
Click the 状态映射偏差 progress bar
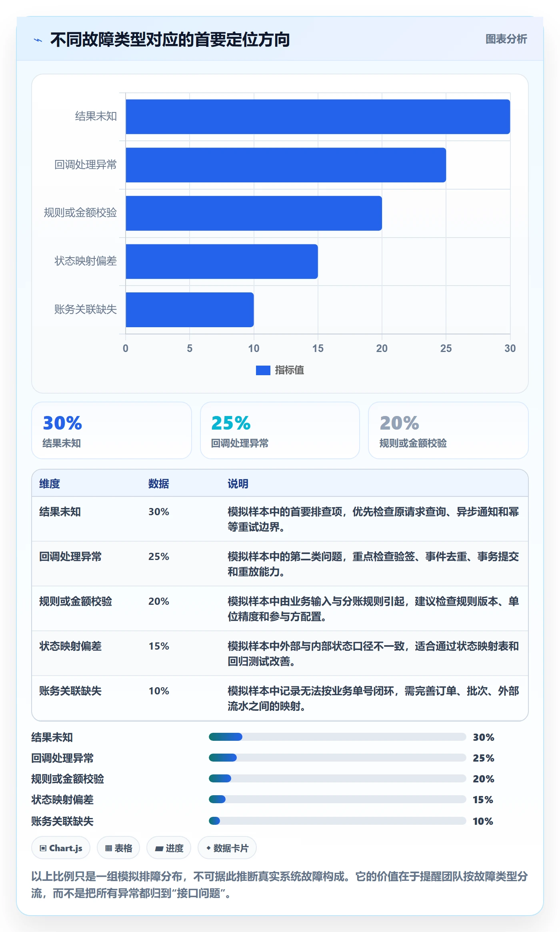[338, 799]
